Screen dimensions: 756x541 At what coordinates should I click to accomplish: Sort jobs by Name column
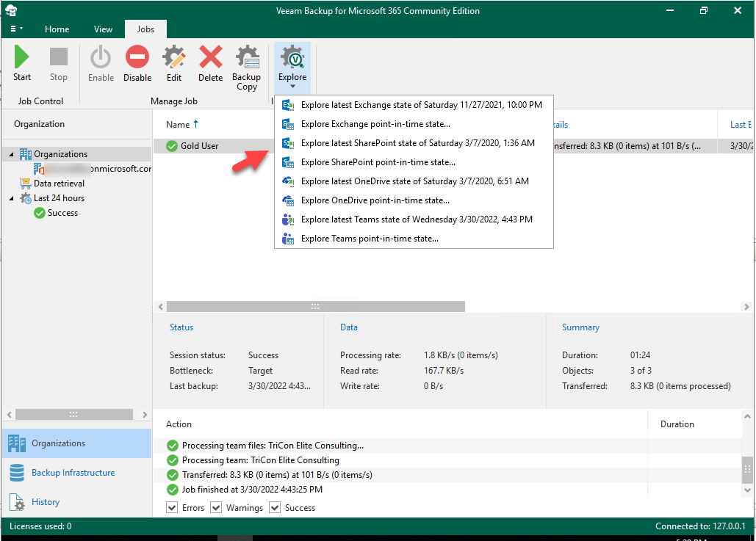point(181,124)
